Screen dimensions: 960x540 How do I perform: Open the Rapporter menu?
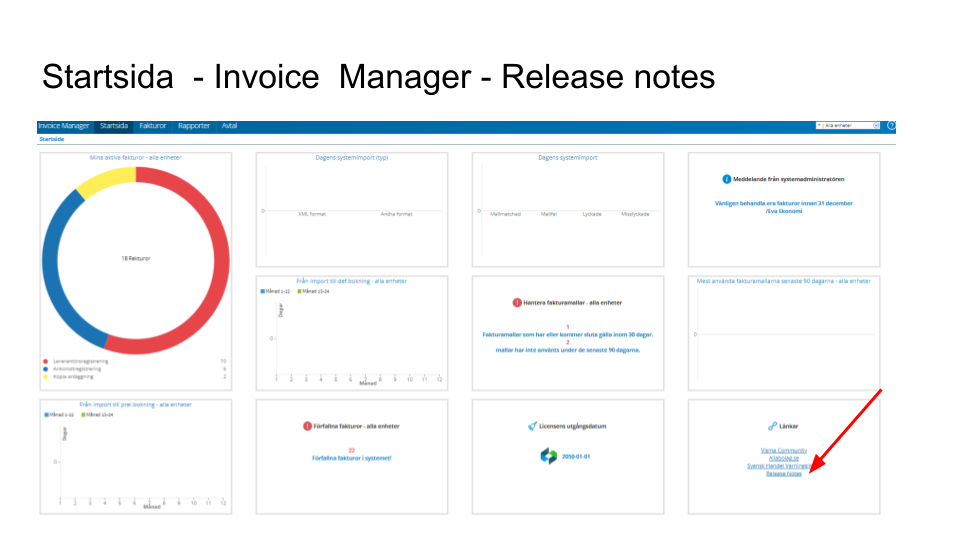click(194, 126)
